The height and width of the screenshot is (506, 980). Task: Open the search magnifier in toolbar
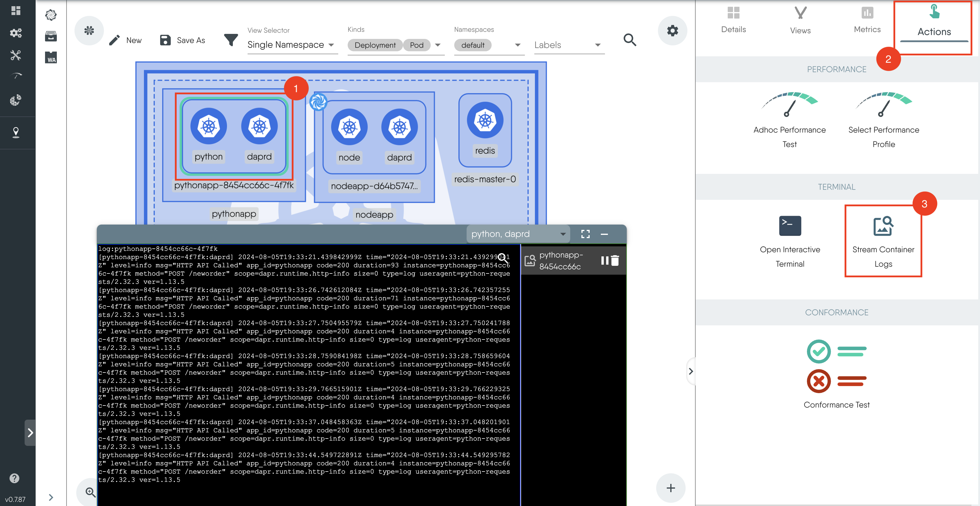pyautogui.click(x=629, y=39)
